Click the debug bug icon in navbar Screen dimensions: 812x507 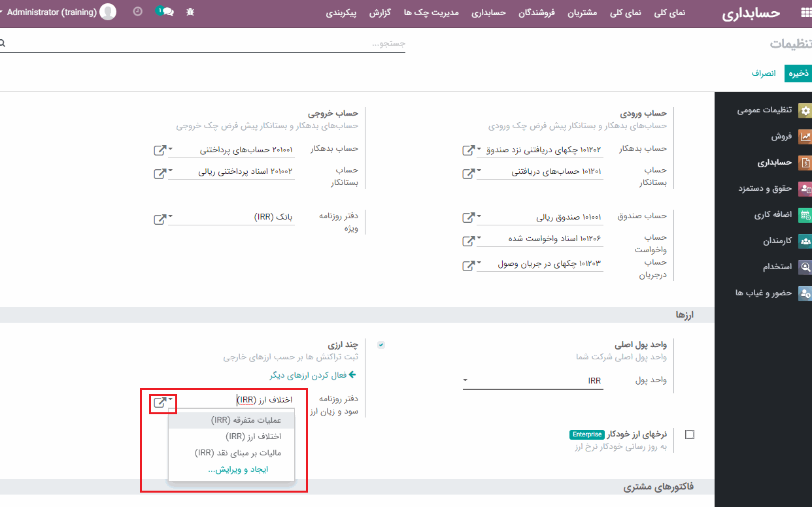point(190,12)
